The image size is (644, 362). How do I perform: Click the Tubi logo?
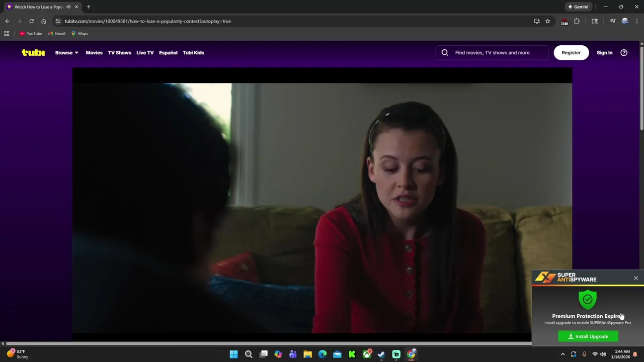click(x=33, y=52)
